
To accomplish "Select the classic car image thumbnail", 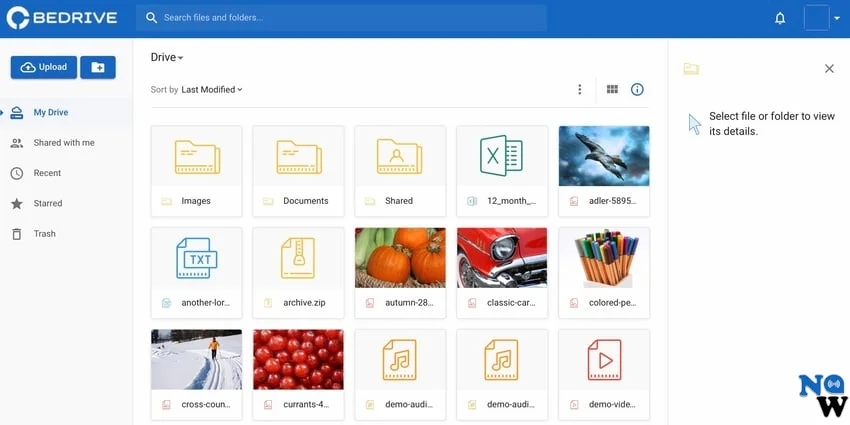I will (502, 258).
